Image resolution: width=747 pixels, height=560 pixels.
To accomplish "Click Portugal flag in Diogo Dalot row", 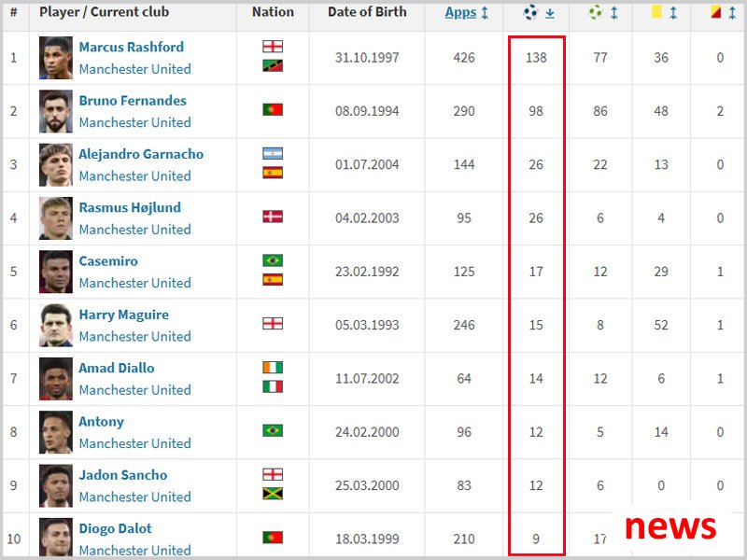I will click(273, 538).
